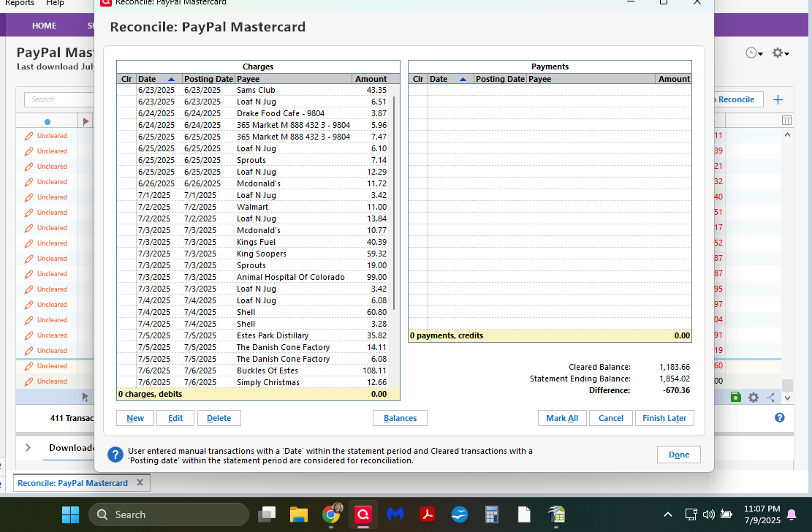Mark Sprouts 7.14 charge as cleared

(126, 160)
